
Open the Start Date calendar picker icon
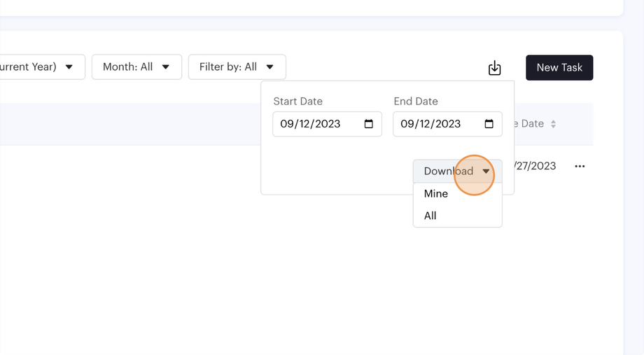point(369,124)
